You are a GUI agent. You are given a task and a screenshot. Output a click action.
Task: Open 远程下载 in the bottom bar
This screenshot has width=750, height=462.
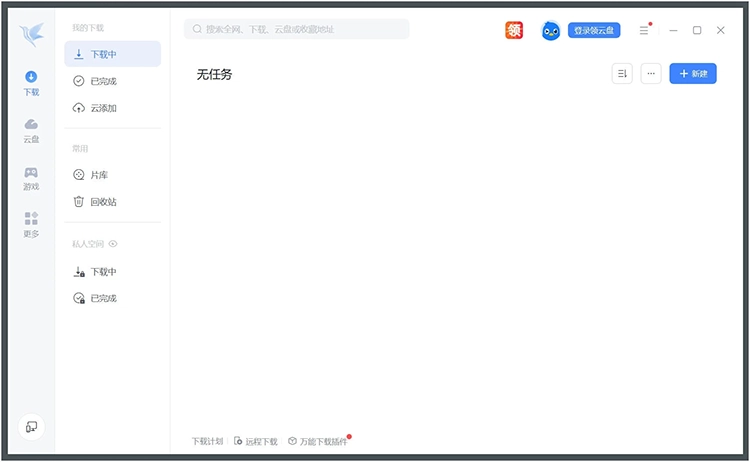pos(256,441)
